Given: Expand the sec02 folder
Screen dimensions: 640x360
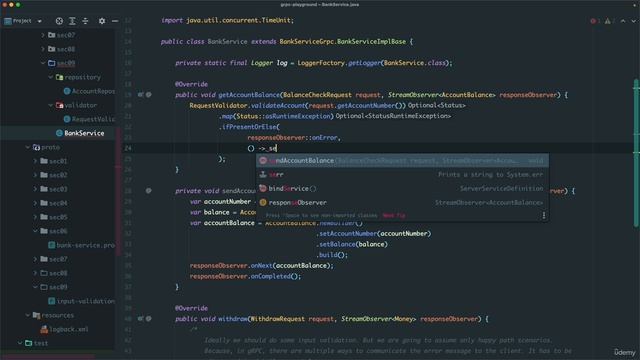Looking at the screenshot, I should click(35, 175).
